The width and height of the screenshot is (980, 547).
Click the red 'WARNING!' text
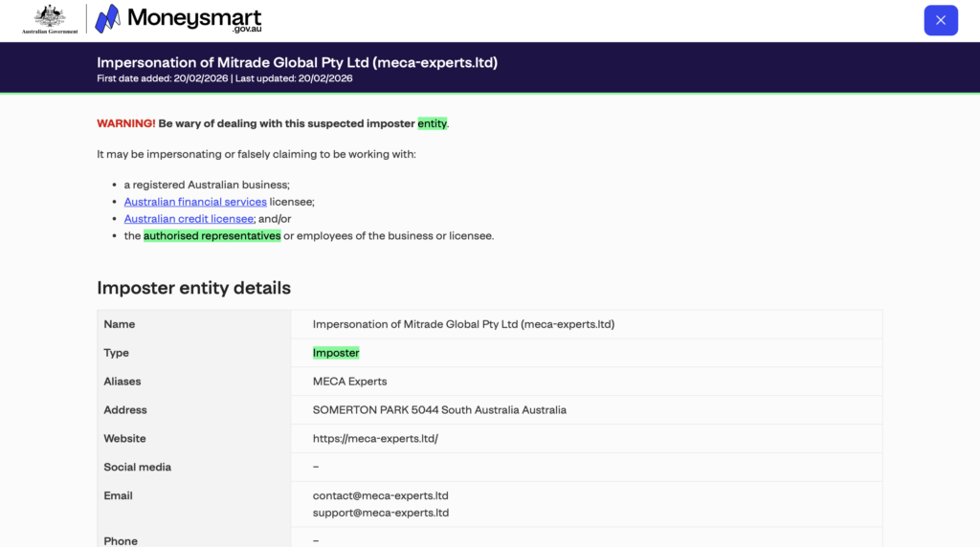pyautogui.click(x=125, y=123)
